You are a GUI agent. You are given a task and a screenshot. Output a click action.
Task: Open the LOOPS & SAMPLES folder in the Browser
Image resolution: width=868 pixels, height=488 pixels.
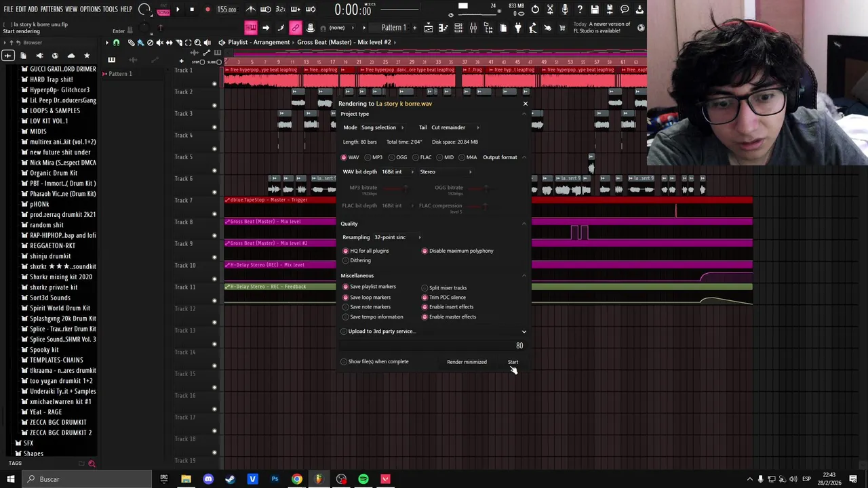[x=55, y=110]
